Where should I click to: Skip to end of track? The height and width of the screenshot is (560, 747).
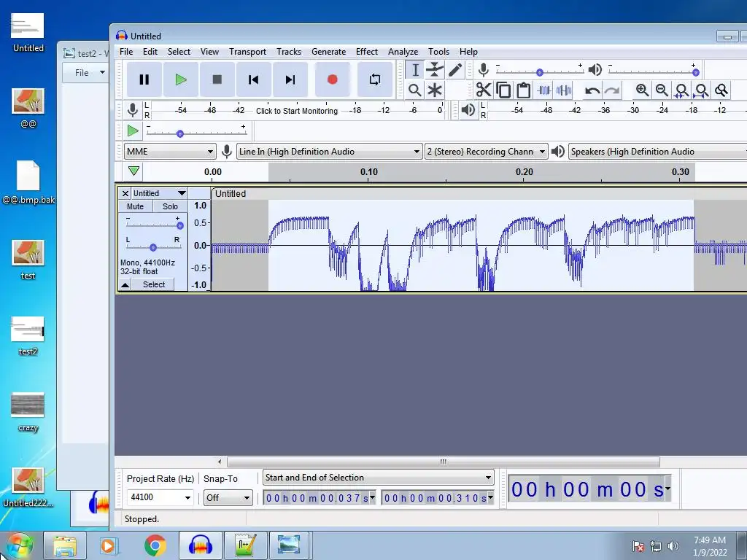coord(290,79)
